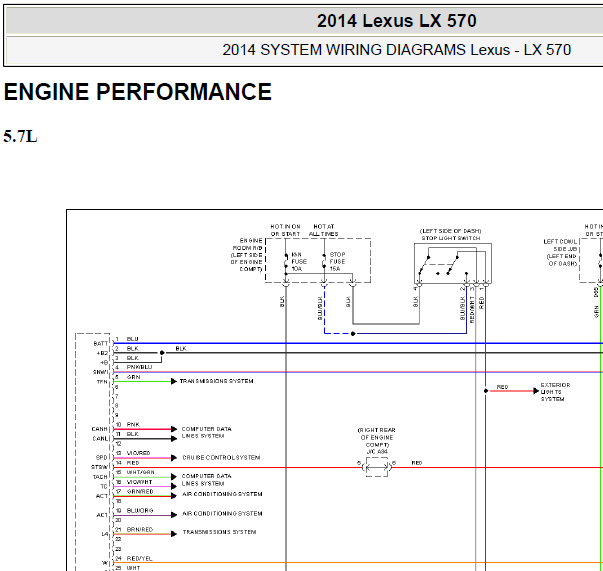Click the "BATT" terminal label
Screen dimensions: 603x571
tap(101, 343)
